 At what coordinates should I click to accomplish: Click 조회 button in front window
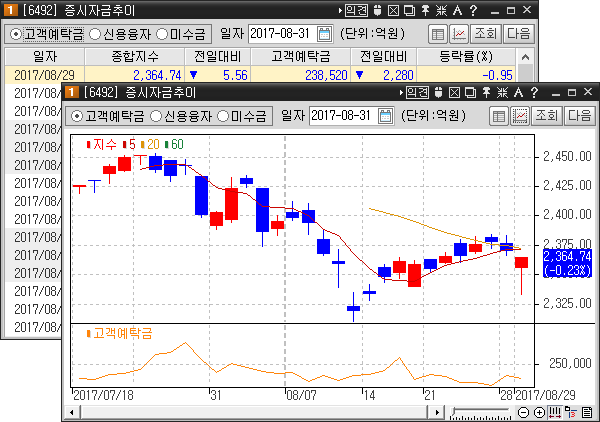click(x=546, y=116)
